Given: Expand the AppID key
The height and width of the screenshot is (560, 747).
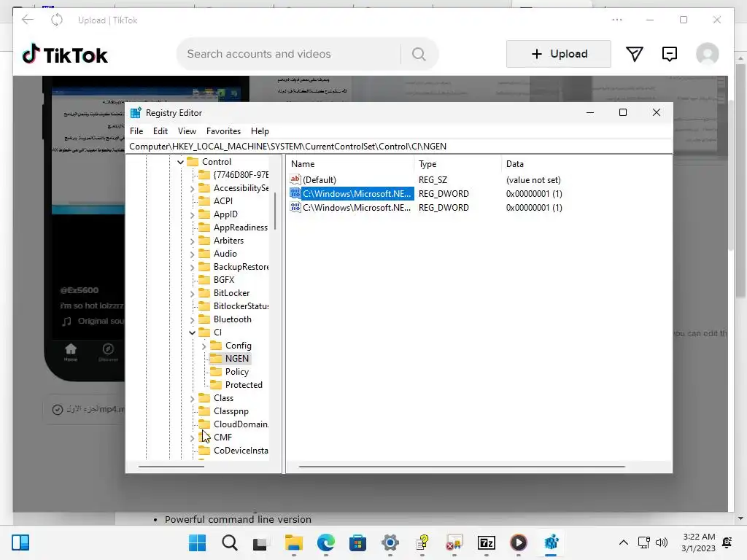Looking at the screenshot, I should point(192,215).
